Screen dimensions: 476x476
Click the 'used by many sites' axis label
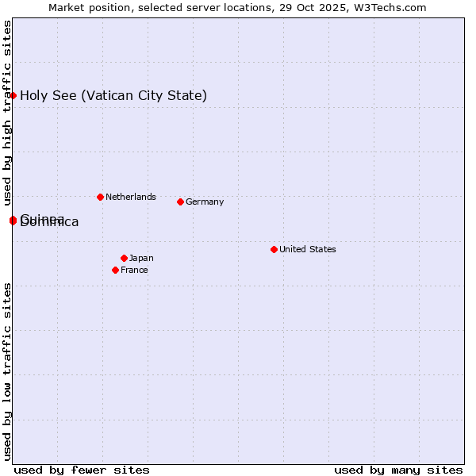click(x=398, y=470)
